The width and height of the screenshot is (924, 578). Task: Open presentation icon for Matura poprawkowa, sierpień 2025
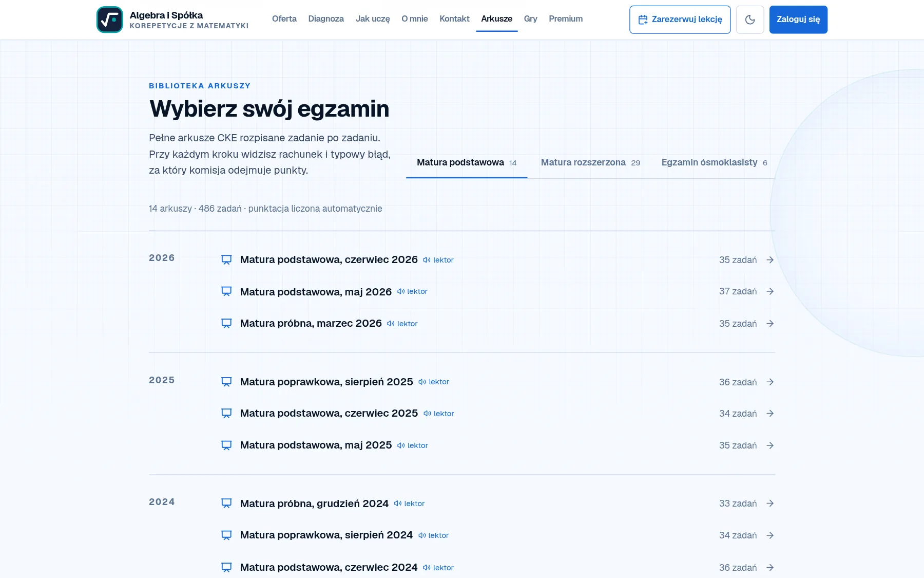pyautogui.click(x=226, y=382)
